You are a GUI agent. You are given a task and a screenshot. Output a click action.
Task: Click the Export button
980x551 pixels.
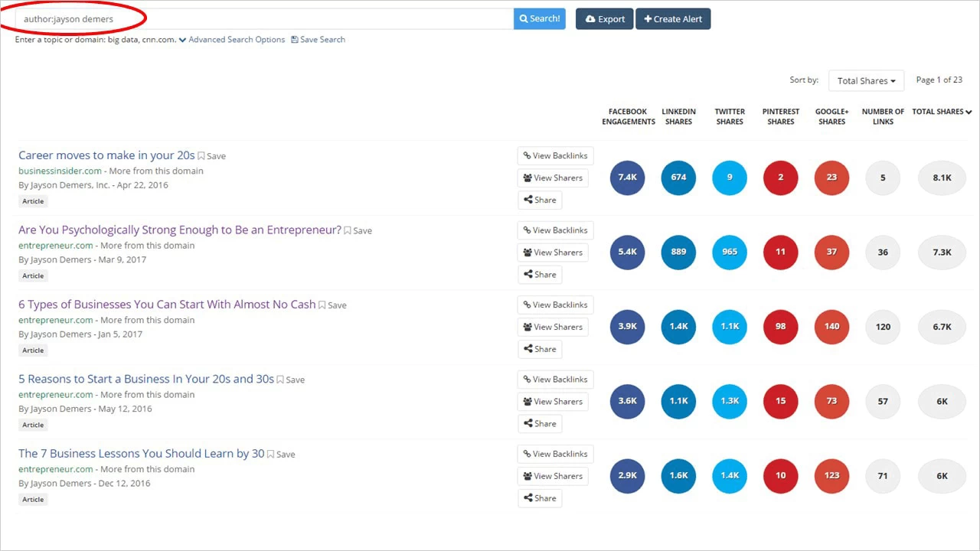coord(604,19)
